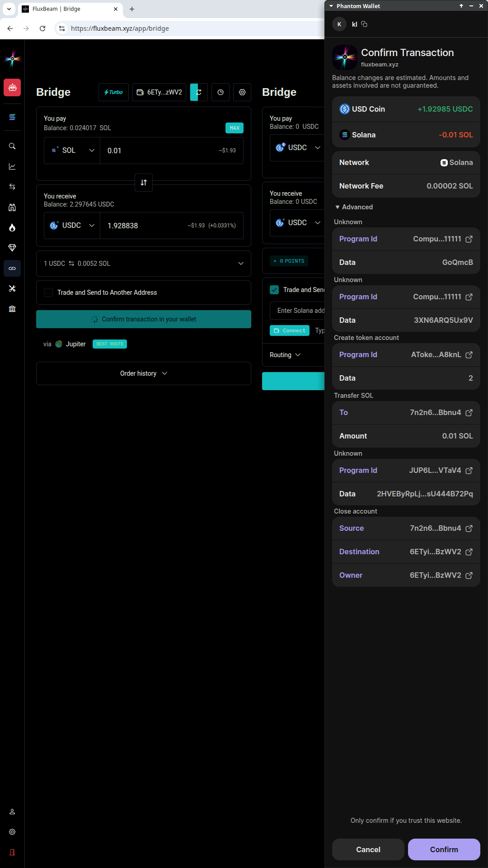Screen dimensions: 488x868
Task: Click the swap direction arrows icon
Action: click(x=144, y=183)
